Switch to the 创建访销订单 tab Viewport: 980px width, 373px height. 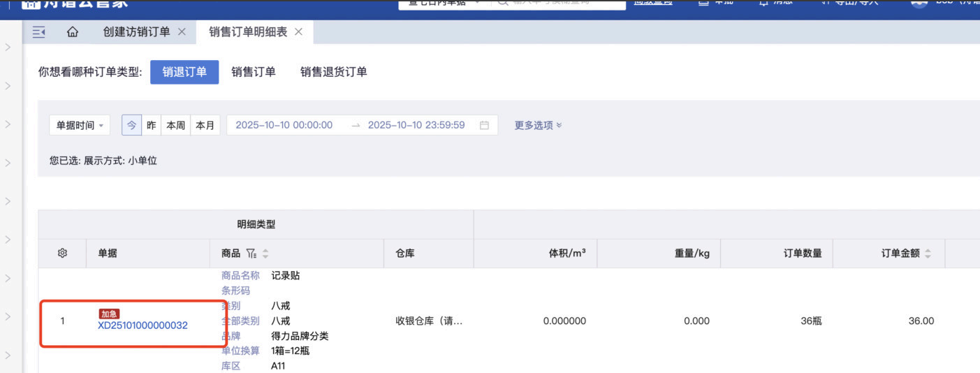click(x=136, y=32)
